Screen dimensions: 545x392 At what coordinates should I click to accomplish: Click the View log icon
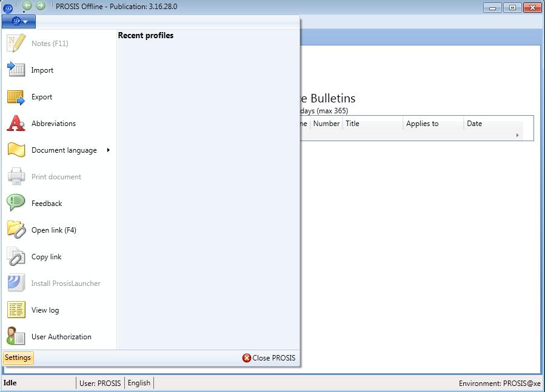point(16,310)
